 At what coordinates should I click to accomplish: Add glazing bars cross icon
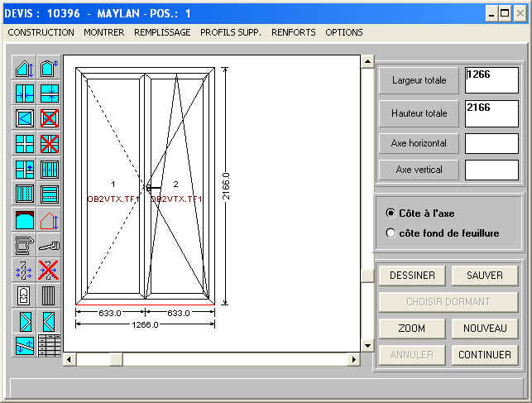point(24,143)
